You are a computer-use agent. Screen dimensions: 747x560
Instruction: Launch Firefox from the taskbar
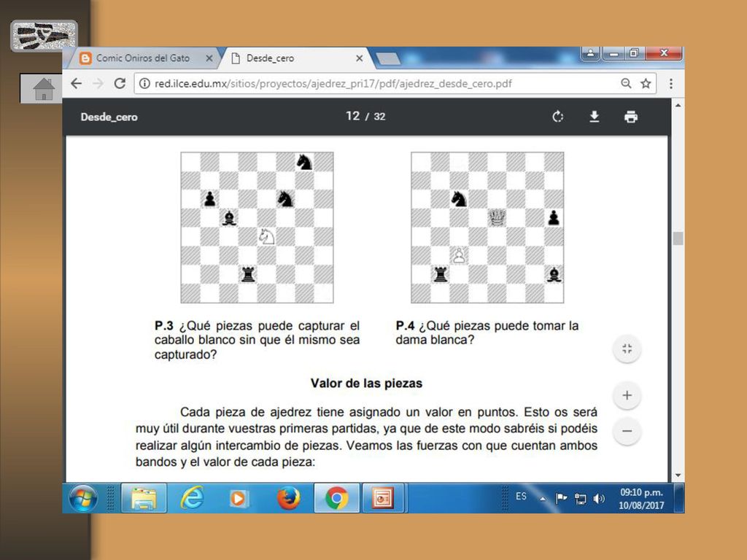click(289, 498)
